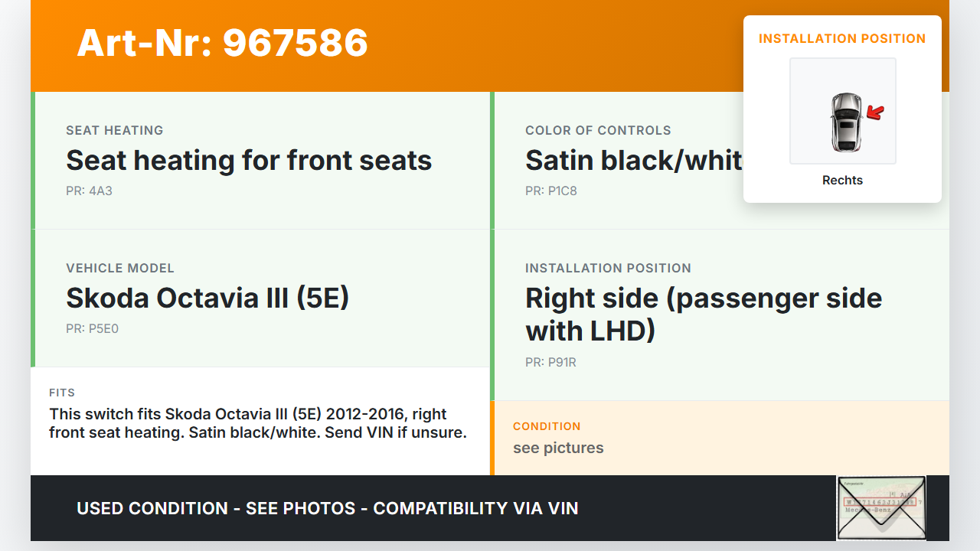Click the PR: P5E0 code

(92, 329)
